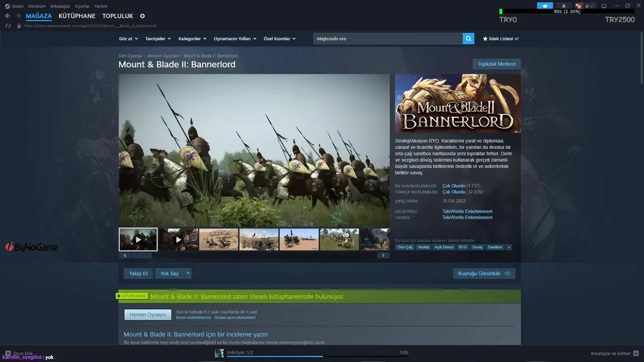Switch to the MAĞAZA tab
The width and height of the screenshot is (644, 362).
(39, 16)
